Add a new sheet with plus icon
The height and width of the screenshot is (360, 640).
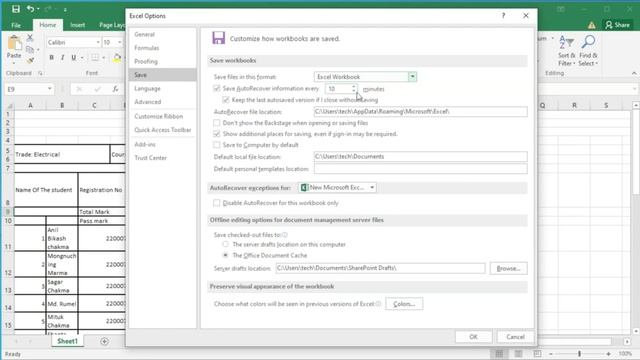pyautogui.click(x=104, y=341)
